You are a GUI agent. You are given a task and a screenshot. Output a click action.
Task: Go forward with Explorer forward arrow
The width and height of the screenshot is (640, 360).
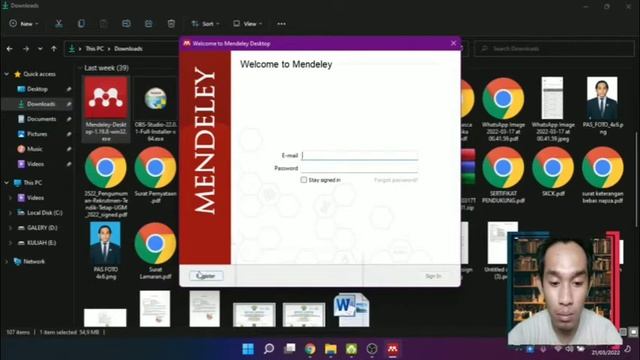click(26, 49)
